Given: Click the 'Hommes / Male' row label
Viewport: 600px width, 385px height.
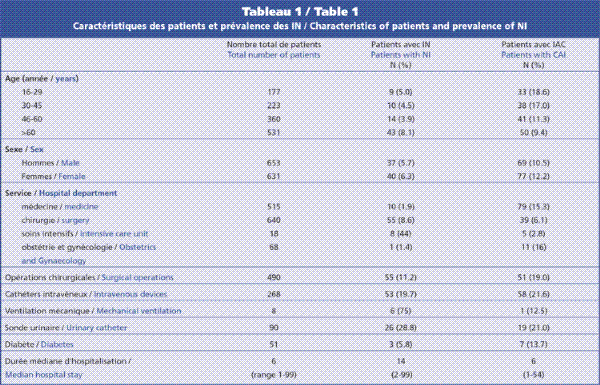Looking at the screenshot, I should pos(51,163).
